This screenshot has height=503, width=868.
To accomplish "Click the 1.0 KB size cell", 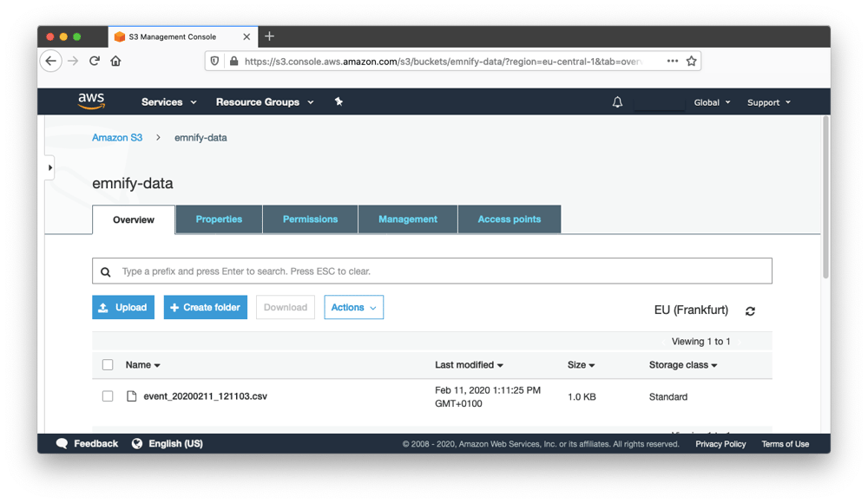I will (x=582, y=396).
